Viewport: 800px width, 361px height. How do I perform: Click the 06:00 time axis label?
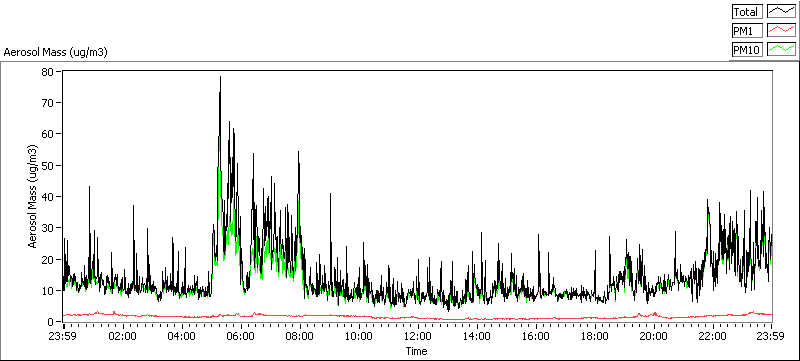click(241, 336)
